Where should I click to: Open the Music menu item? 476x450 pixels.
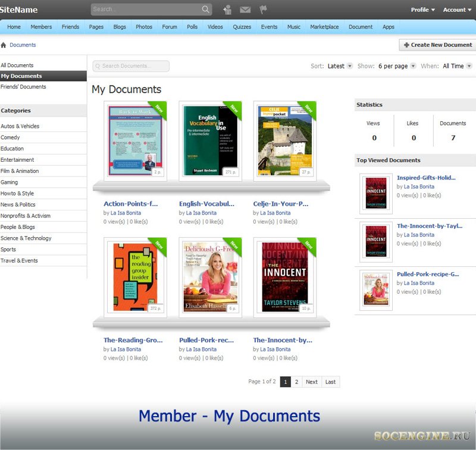pyautogui.click(x=294, y=27)
